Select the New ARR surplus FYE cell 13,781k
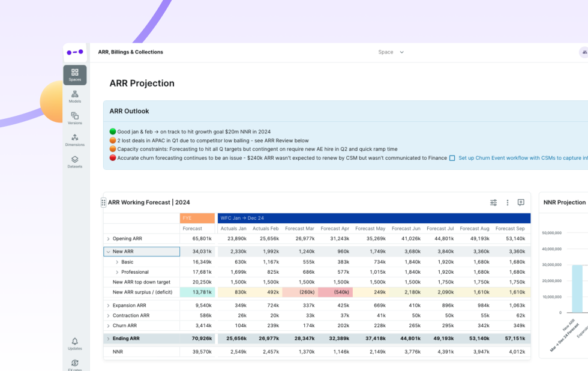Screen dimensions: 588x371 click(197, 292)
